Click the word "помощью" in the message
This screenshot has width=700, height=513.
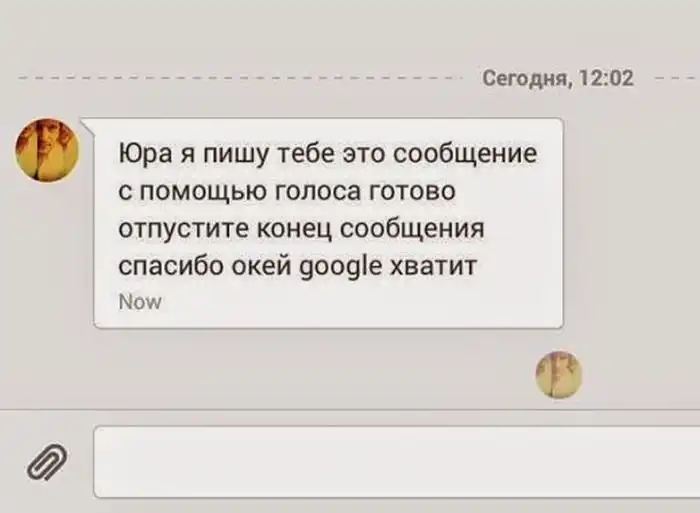coord(203,192)
